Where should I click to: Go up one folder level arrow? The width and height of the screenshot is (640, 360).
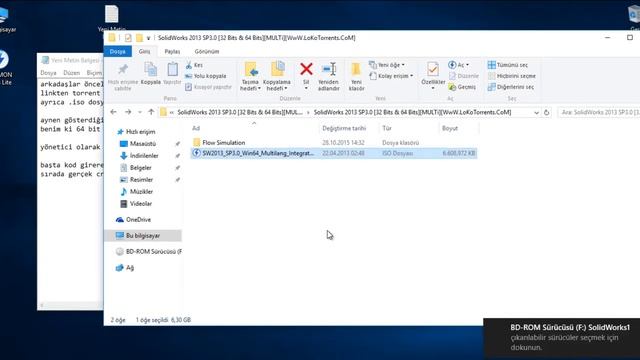click(x=151, y=112)
